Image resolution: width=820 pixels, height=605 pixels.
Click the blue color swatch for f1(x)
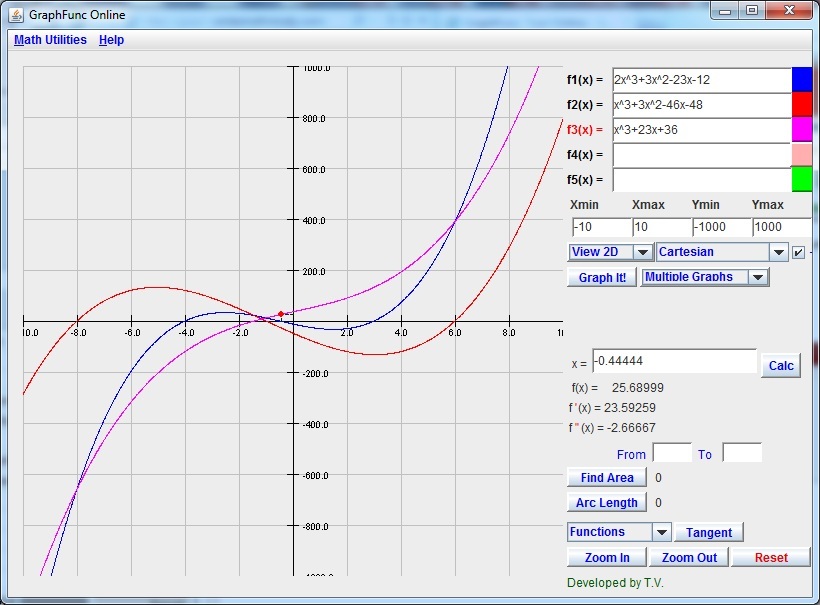click(801, 80)
